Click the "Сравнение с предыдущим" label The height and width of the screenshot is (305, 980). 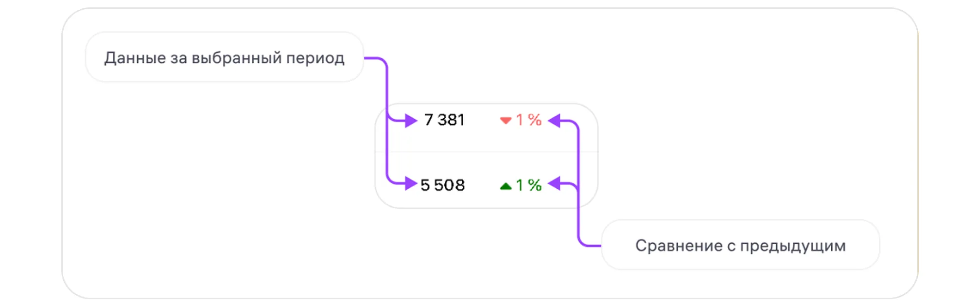[740, 245]
